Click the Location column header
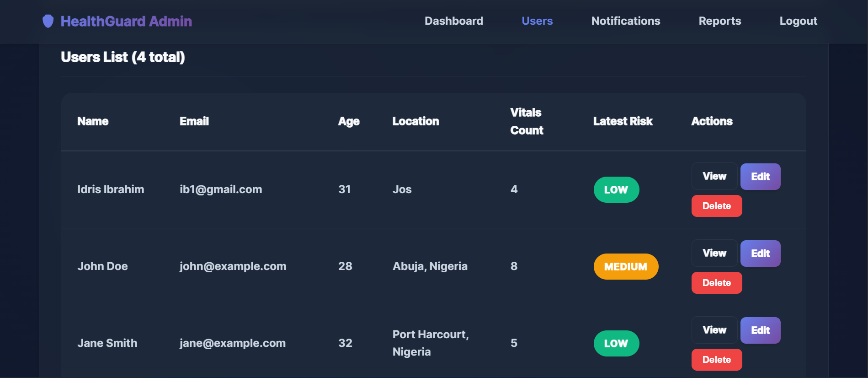This screenshot has height=378, width=868. tap(415, 121)
